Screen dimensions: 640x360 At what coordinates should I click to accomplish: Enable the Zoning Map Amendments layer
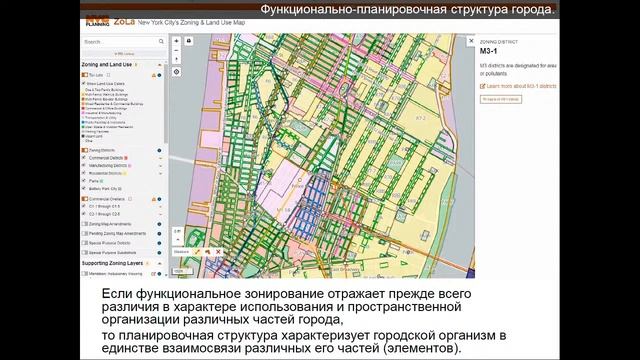84,224
